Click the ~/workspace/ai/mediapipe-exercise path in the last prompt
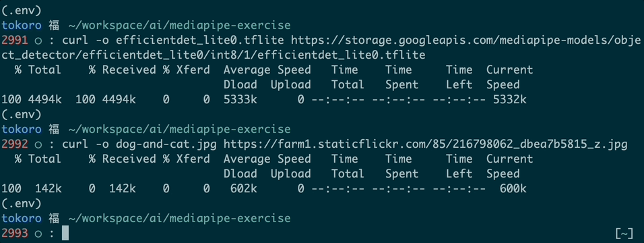Image resolution: width=644 pixels, height=243 pixels. tap(179, 218)
